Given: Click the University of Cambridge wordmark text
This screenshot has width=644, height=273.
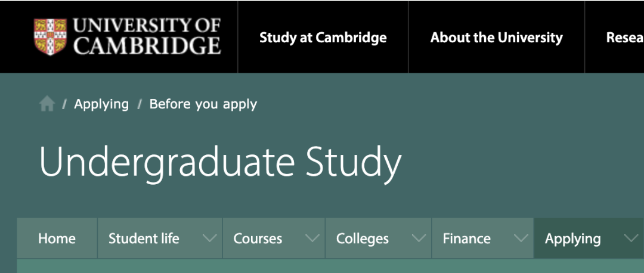Looking at the screenshot, I should 147,36.
